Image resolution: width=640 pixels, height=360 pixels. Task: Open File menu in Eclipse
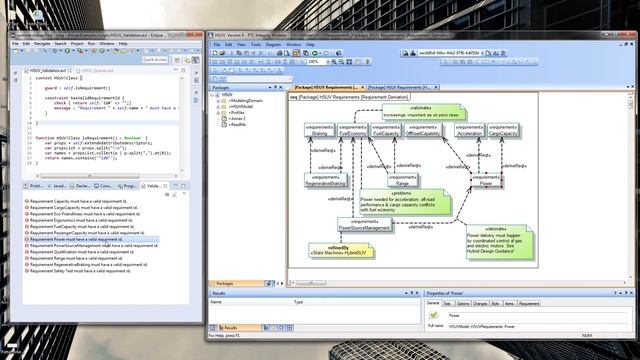click(15, 43)
